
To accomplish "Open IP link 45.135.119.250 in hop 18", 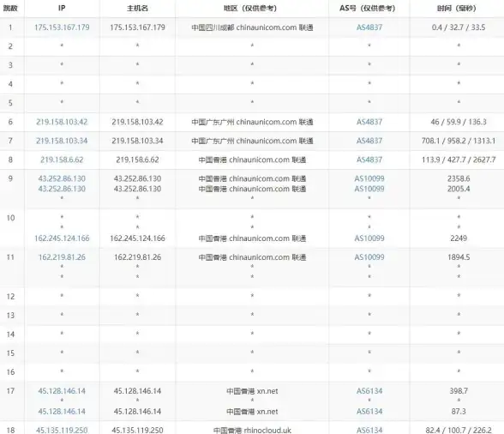I will click(62, 430).
